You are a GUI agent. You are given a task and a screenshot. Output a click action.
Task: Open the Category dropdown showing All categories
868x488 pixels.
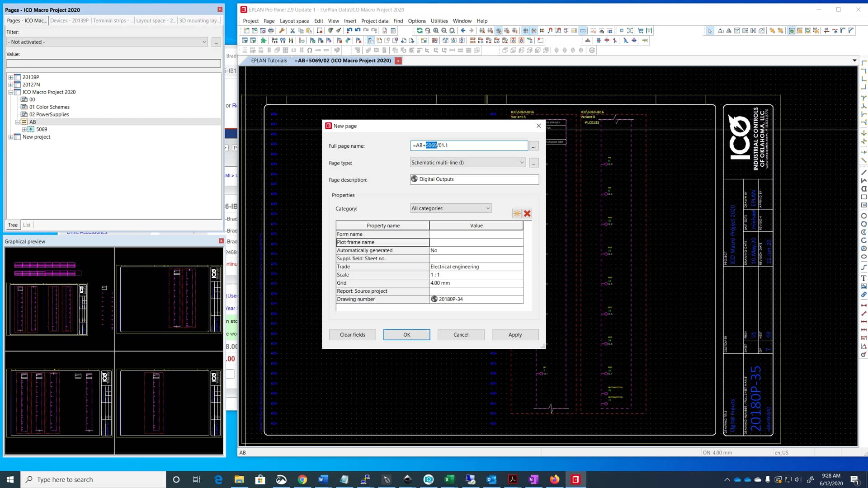tap(487, 208)
